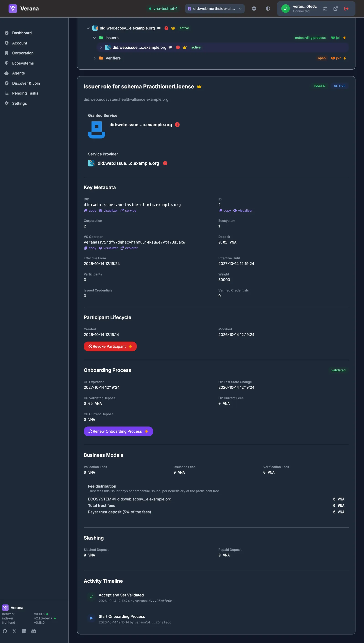This screenshot has width=364, height=643.
Task: Show wallet QR code icon
Action: pos(325,8)
